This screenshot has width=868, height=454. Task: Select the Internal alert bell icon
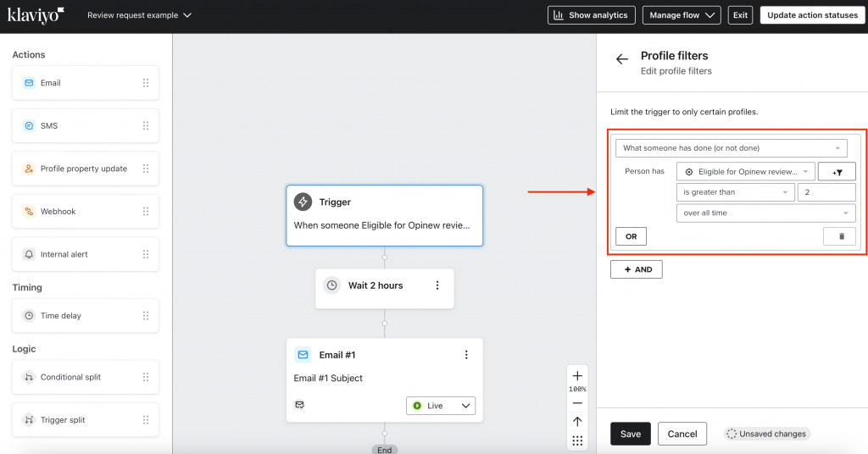[x=29, y=254]
